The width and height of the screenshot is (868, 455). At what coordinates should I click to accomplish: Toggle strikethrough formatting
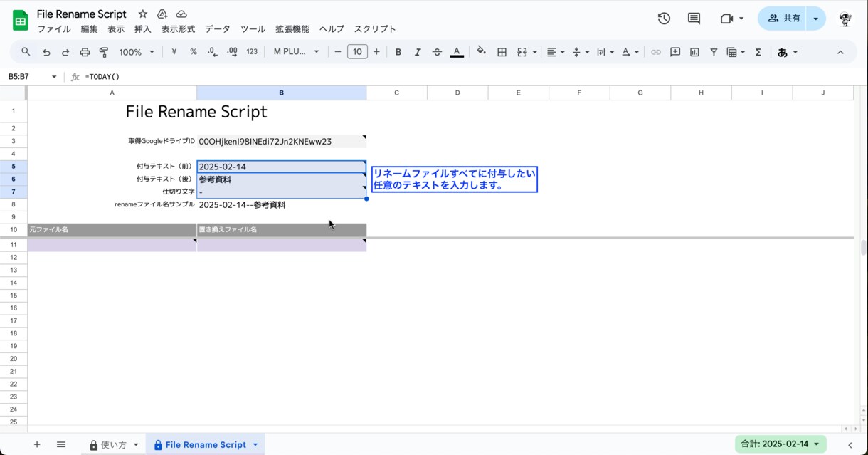(437, 52)
